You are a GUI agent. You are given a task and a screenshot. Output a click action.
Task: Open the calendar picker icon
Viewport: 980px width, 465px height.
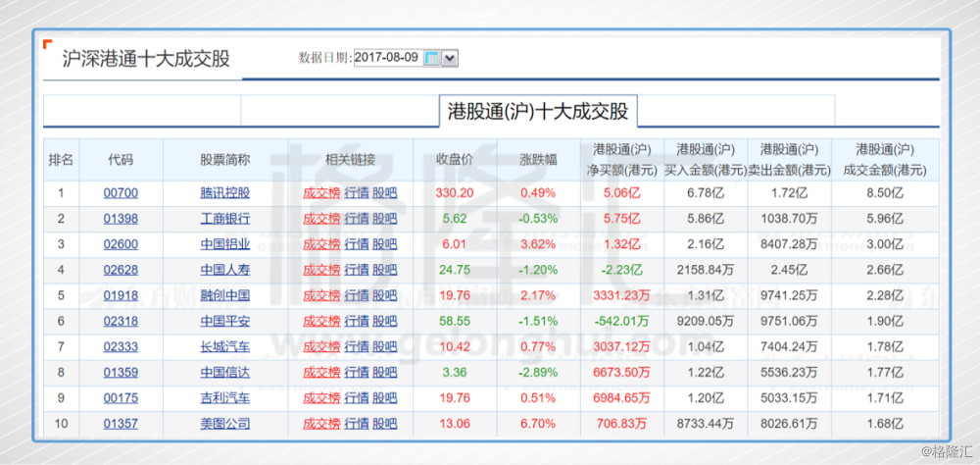431,59
